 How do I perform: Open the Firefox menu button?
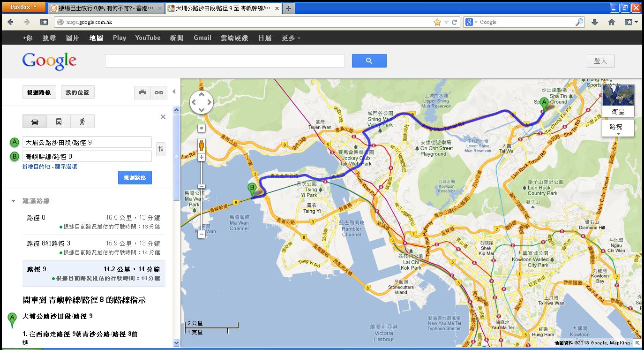click(23, 7)
